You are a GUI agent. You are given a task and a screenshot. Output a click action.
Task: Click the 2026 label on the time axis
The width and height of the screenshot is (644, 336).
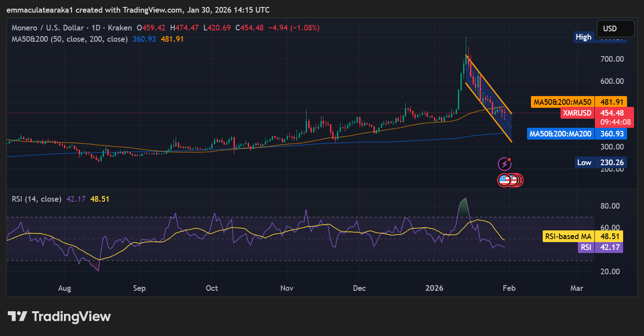point(434,288)
